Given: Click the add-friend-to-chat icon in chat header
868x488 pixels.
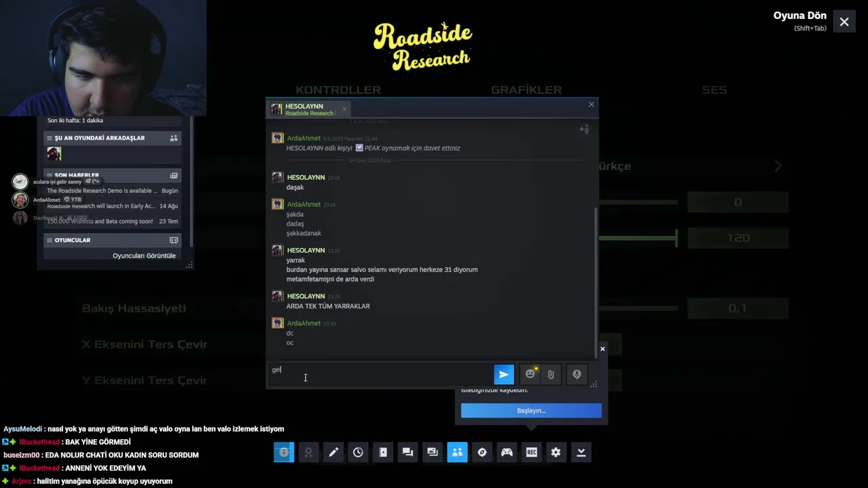Looking at the screenshot, I should coord(584,129).
